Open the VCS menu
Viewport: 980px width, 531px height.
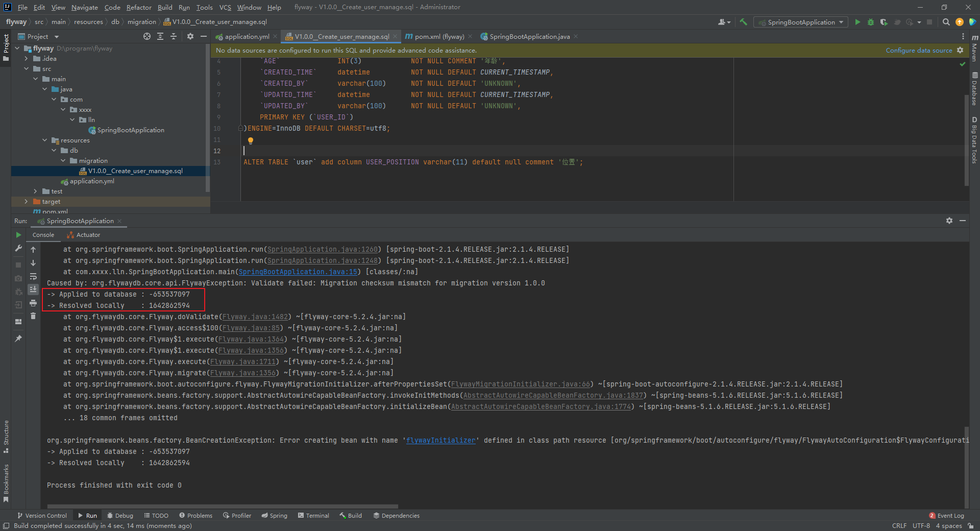coord(225,7)
